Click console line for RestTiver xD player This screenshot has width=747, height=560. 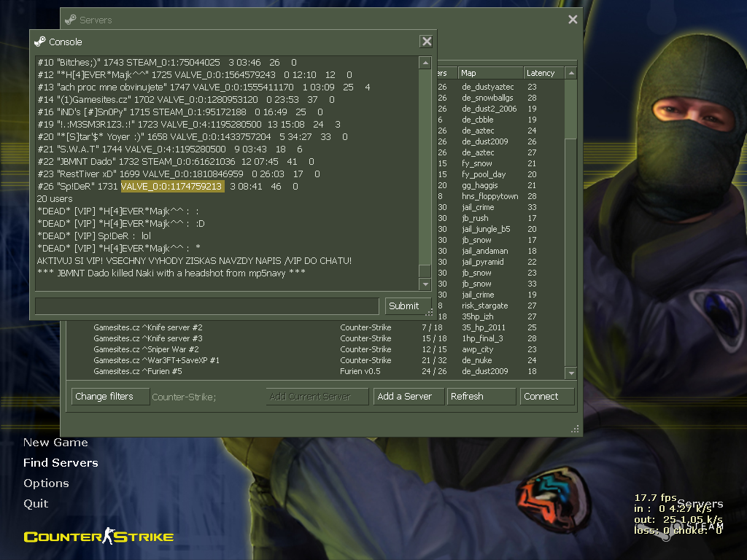[x=179, y=174]
